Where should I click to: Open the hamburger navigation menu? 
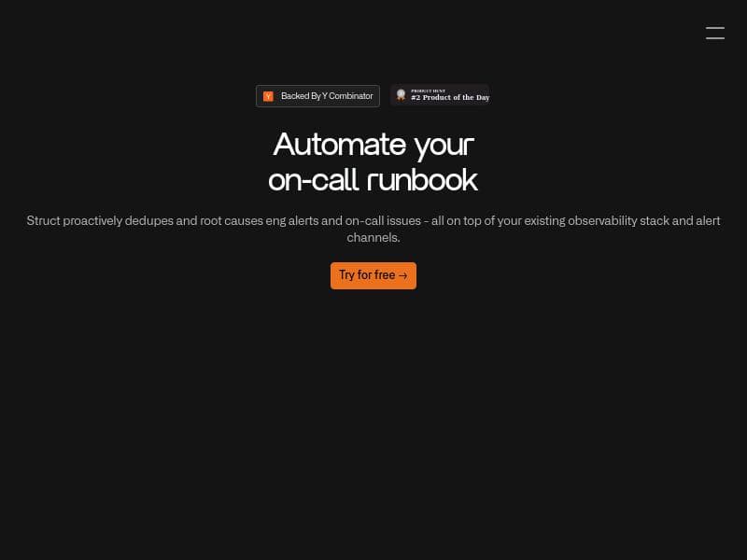click(x=714, y=34)
